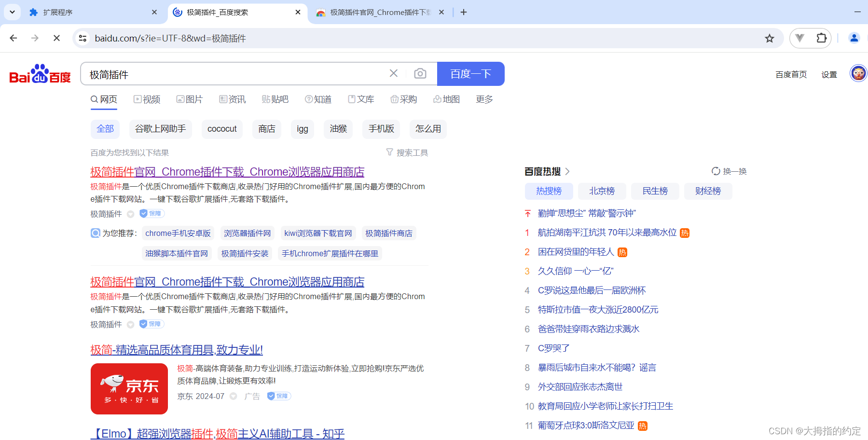Select the 贴吧 search tab

coord(275,99)
